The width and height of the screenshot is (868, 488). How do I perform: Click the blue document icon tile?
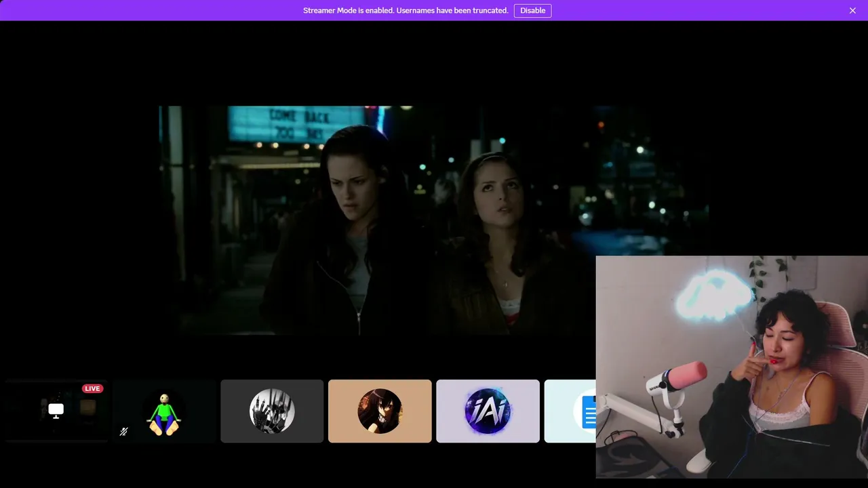(x=570, y=411)
